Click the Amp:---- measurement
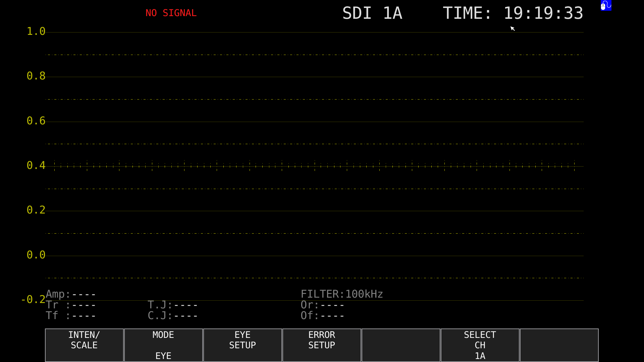This screenshot has width=644, height=362. (x=71, y=294)
